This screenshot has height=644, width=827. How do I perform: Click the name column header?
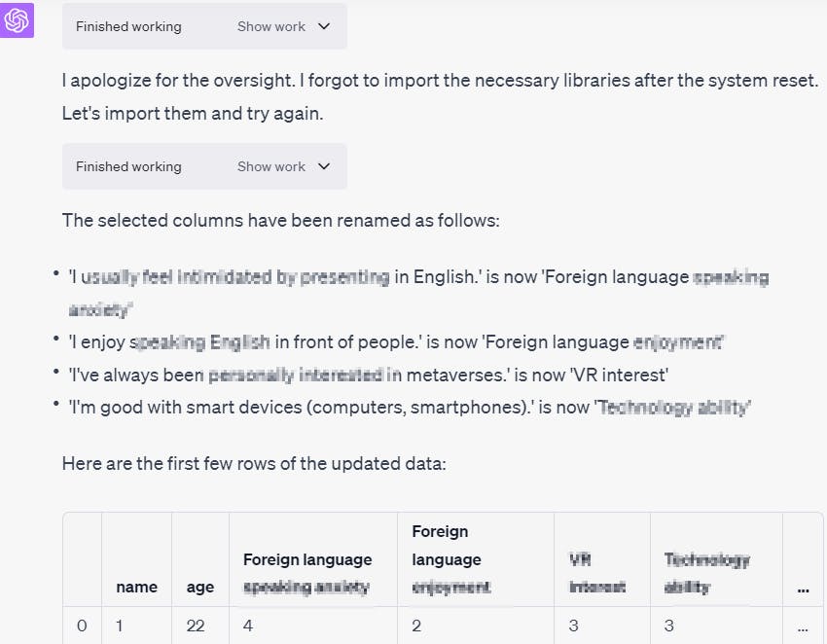[x=136, y=587]
